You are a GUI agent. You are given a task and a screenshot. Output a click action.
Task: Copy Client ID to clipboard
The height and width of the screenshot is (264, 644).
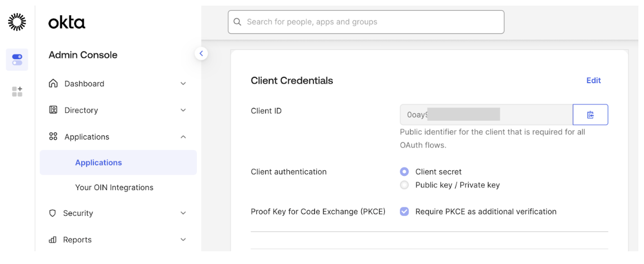tap(590, 115)
